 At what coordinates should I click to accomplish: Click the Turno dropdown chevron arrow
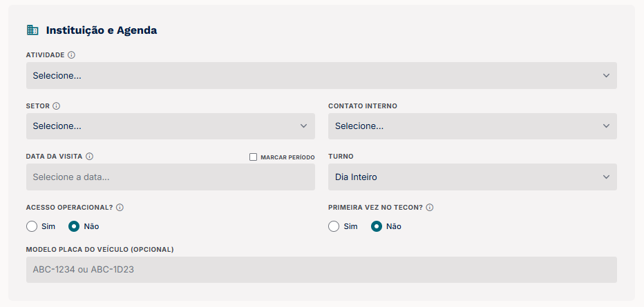(606, 177)
